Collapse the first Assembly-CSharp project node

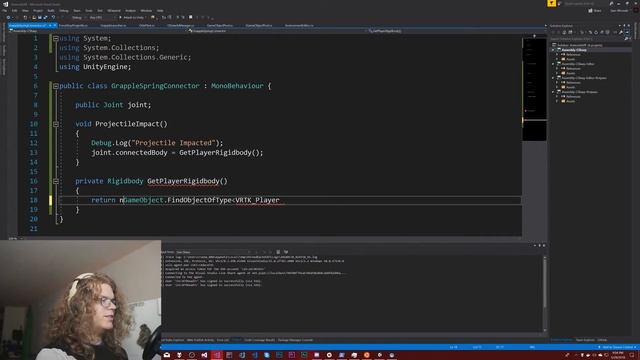553,50
